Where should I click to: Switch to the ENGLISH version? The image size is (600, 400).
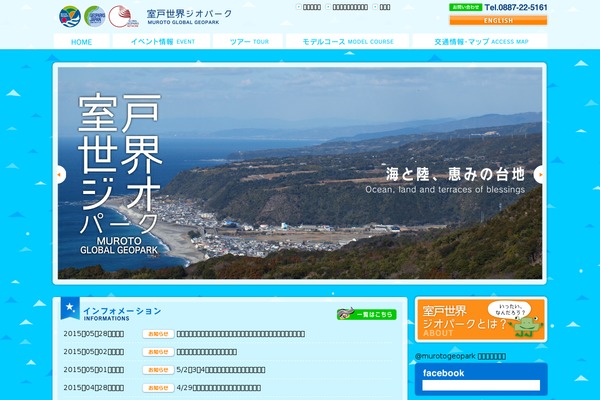(498, 20)
